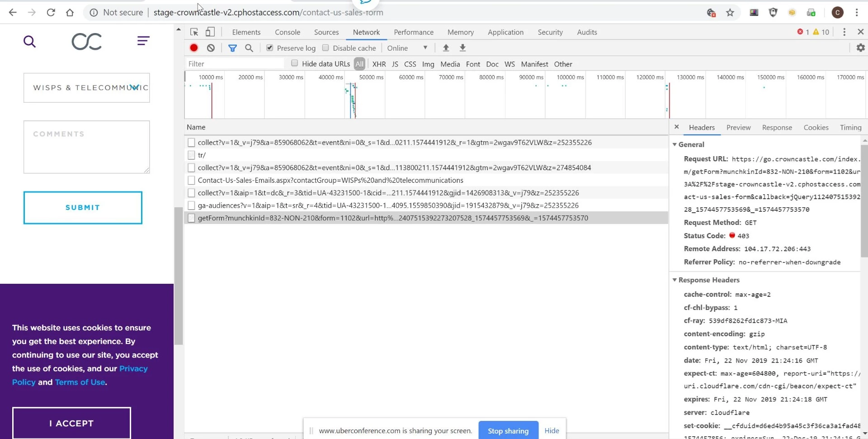
Task: Go to the browser home page
Action: click(70, 12)
